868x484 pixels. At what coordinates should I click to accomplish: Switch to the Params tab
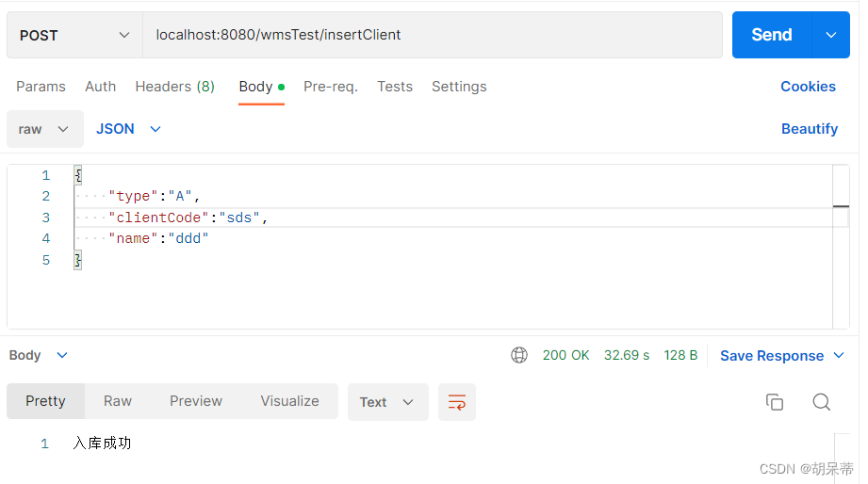coord(41,87)
